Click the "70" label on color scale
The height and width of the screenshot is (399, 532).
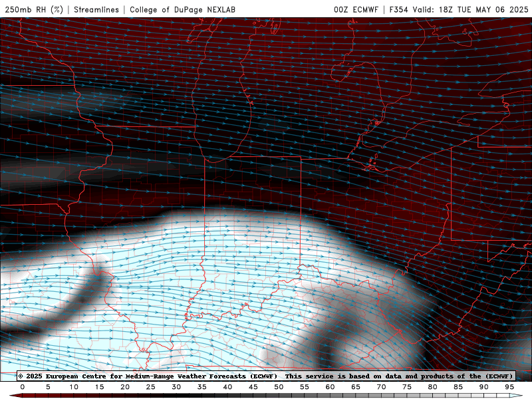pyautogui.click(x=381, y=387)
